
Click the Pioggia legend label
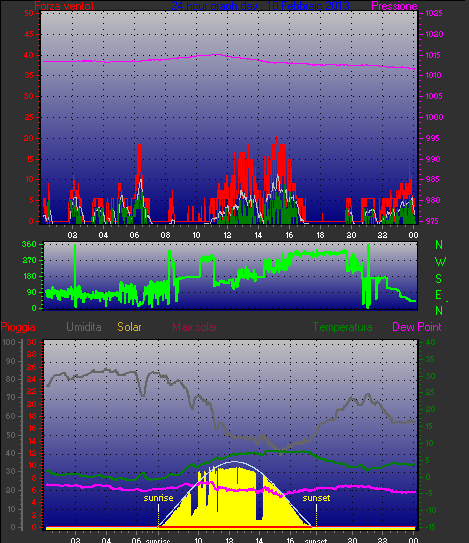click(x=18, y=327)
